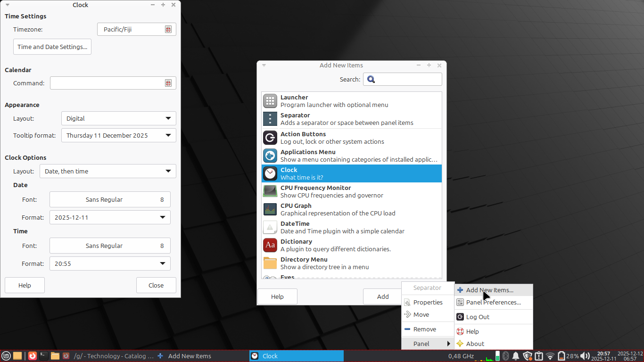This screenshot has height=362, width=644.
Task: Choose the DateTime plugin icon
Action: point(270,227)
